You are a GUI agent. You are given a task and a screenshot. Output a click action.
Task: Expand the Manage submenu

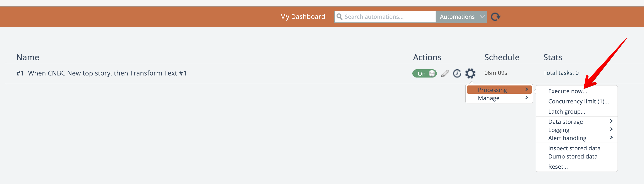pyautogui.click(x=499, y=98)
